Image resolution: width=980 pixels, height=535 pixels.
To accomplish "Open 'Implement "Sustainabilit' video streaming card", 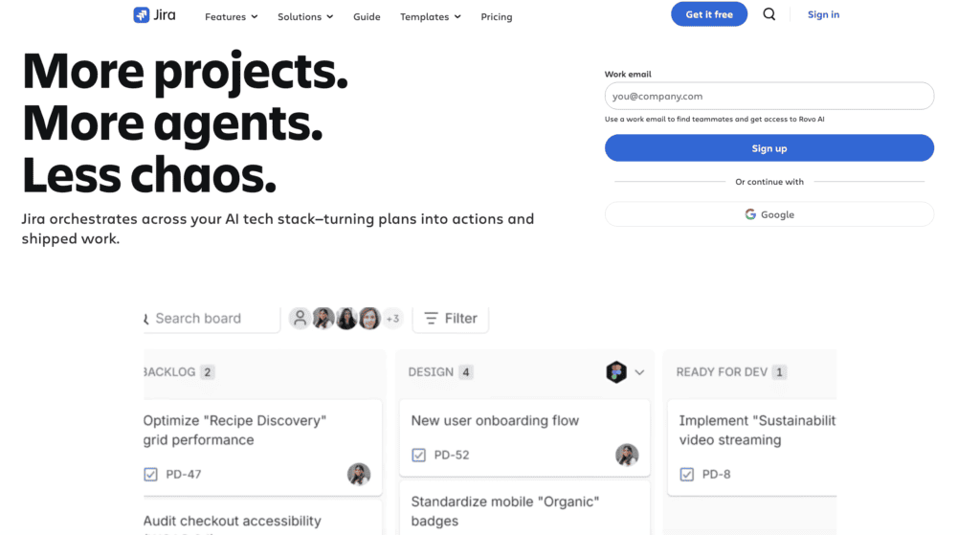I will 752,448.
